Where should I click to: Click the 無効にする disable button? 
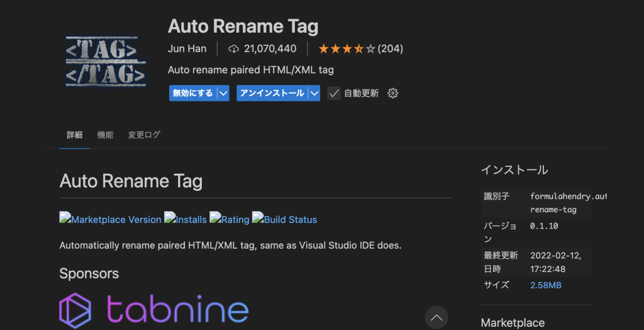tap(192, 93)
